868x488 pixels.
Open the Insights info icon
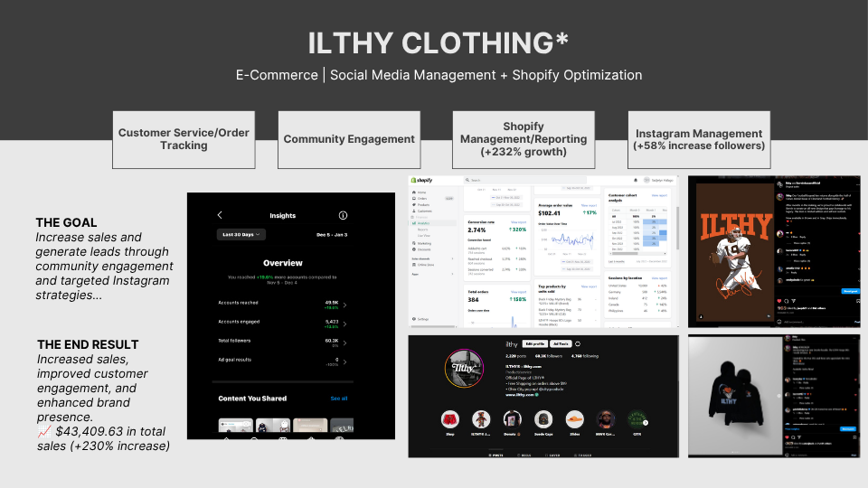343,215
